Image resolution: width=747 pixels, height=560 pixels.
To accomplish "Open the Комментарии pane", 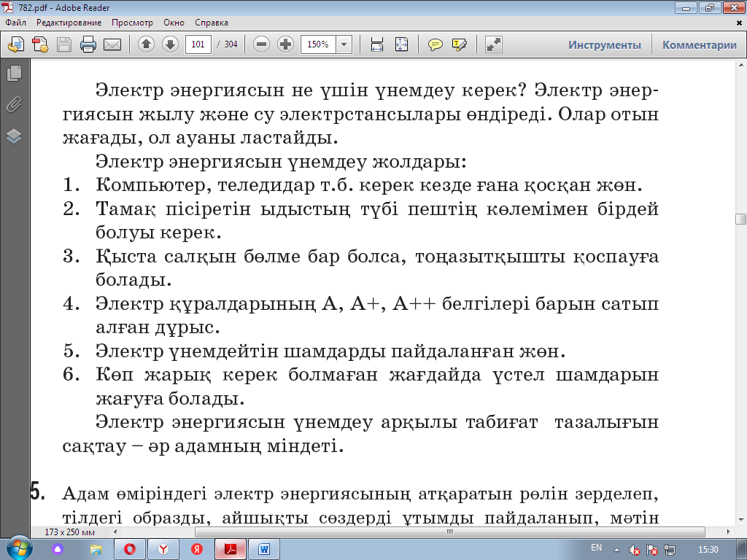I will coord(700,44).
